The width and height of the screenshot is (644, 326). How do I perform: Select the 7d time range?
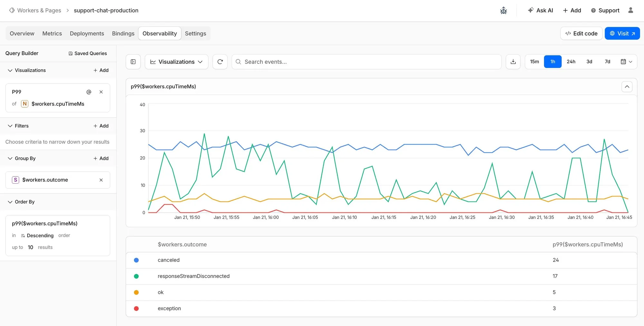pyautogui.click(x=607, y=62)
